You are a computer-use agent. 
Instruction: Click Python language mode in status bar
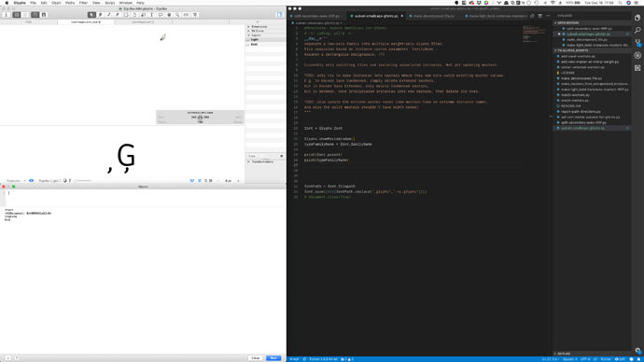[606, 359]
